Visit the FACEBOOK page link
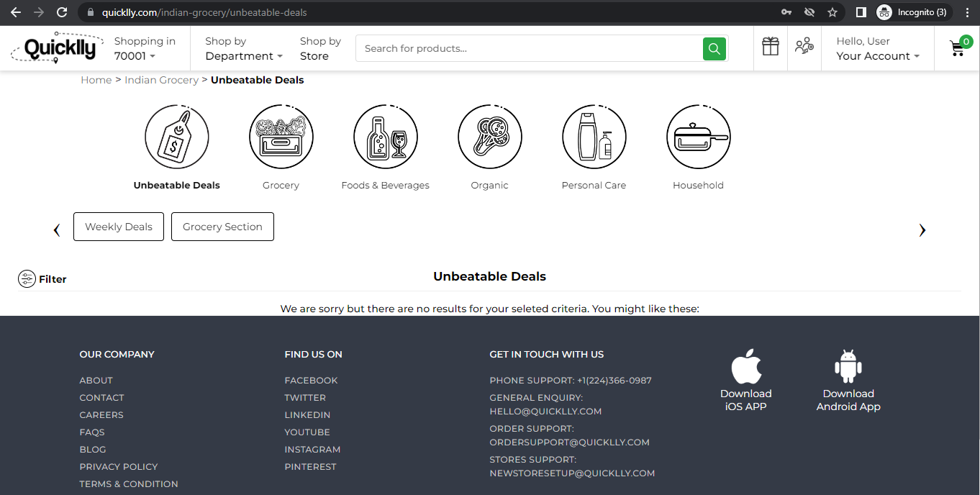Viewport: 980px width, 495px height. pyautogui.click(x=311, y=381)
